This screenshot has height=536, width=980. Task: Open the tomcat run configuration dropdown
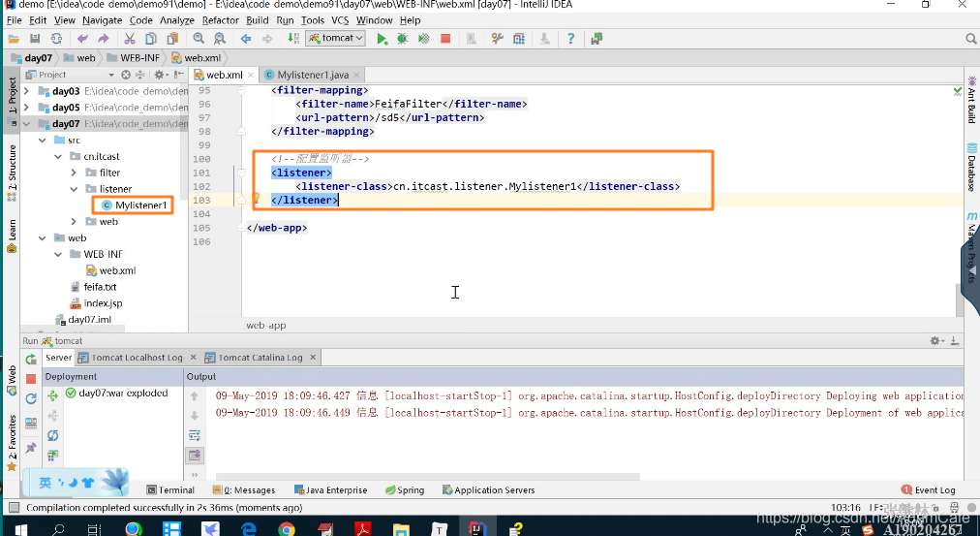(x=336, y=38)
